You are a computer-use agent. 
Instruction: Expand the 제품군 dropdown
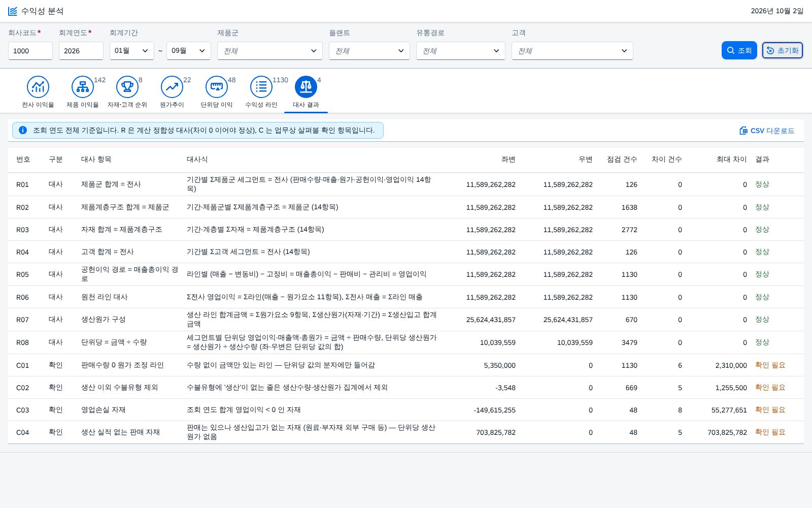(270, 51)
